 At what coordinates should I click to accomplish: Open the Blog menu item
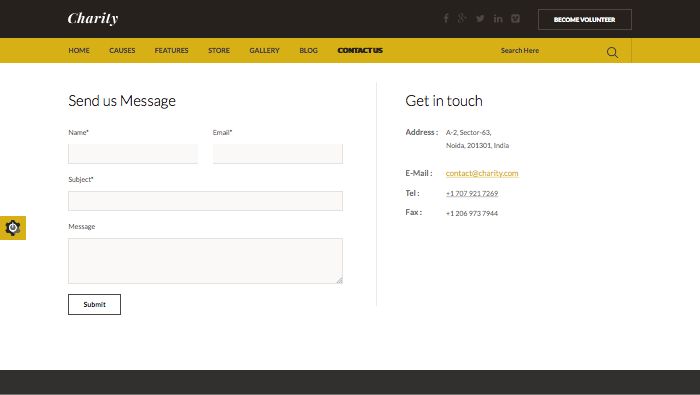308,50
